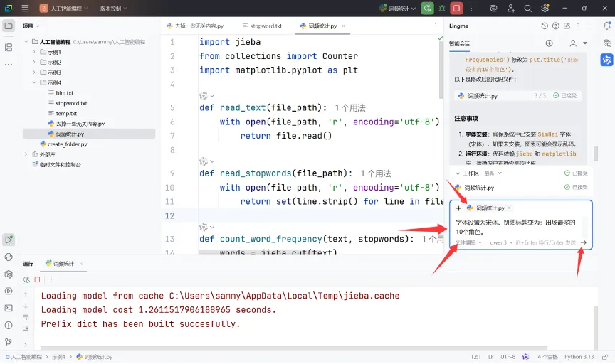Click the Lingma chat vertical scrollbar
The image size is (615, 364).
595,153
